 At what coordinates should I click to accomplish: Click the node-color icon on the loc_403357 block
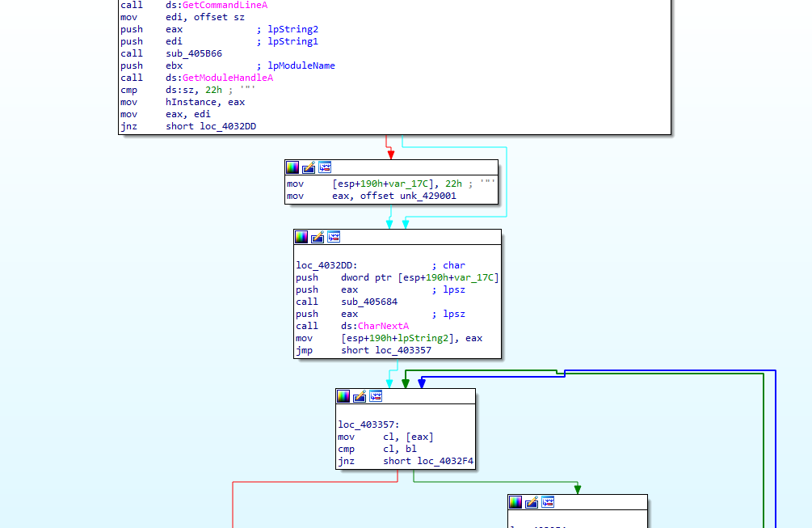tap(343, 396)
